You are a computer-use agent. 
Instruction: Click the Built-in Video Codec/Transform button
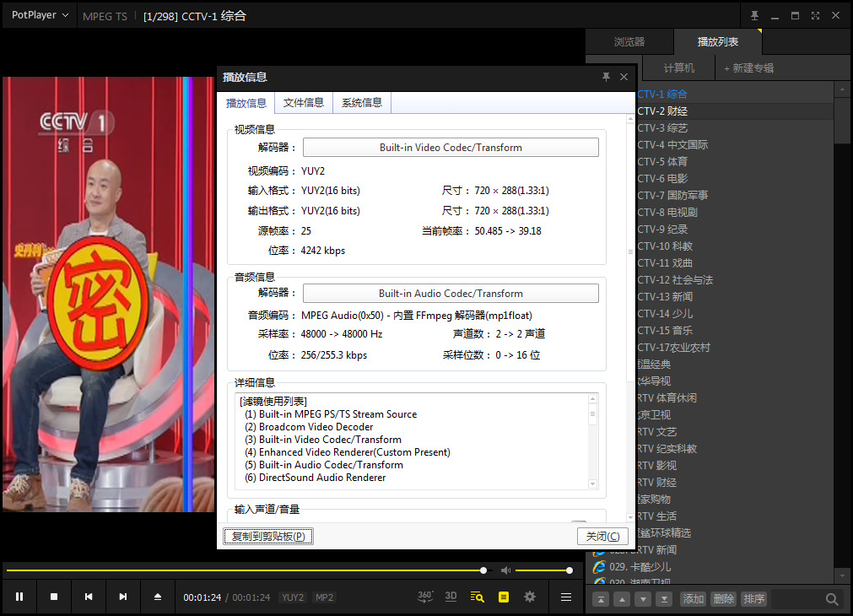point(451,148)
